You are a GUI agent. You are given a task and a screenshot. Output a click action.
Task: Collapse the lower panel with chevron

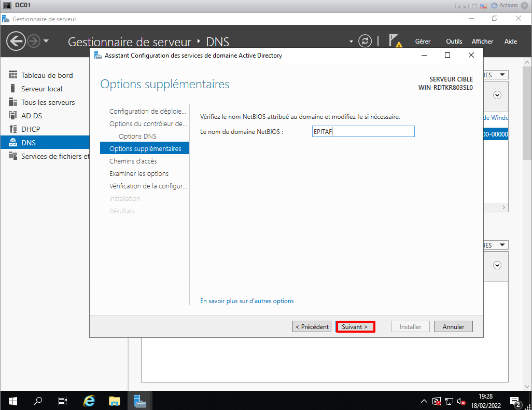pos(497,265)
